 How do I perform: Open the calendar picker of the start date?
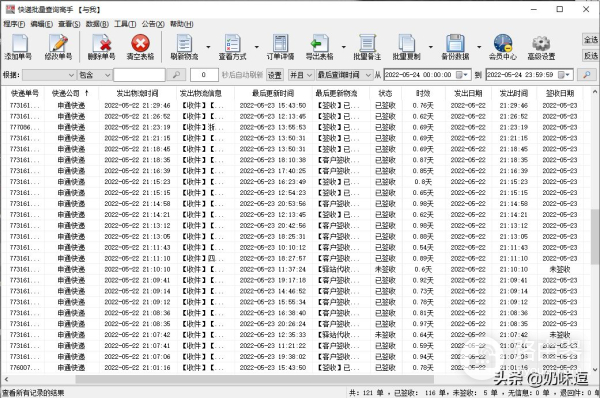pos(462,75)
